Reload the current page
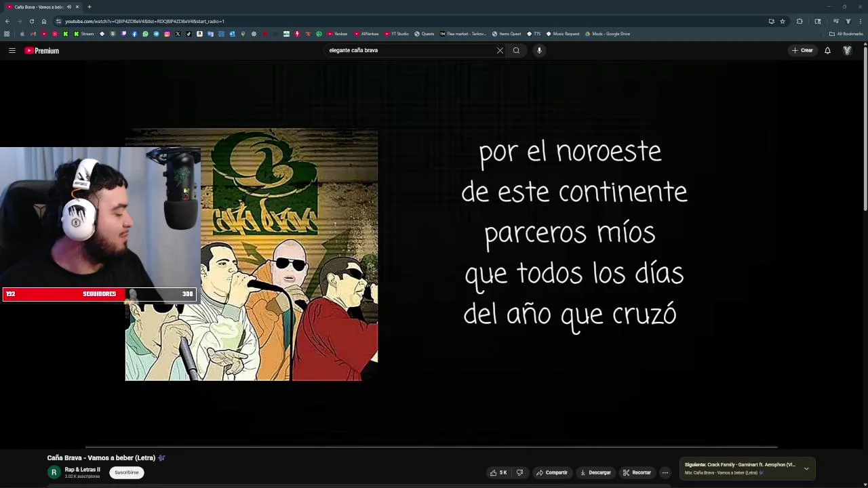Image resolution: width=868 pixels, height=488 pixels. click(x=31, y=21)
